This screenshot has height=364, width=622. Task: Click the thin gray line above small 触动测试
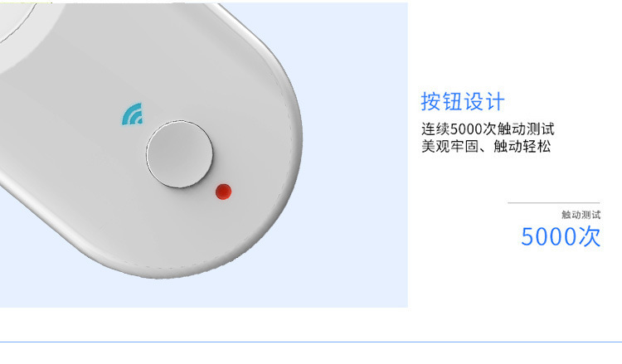click(554, 202)
